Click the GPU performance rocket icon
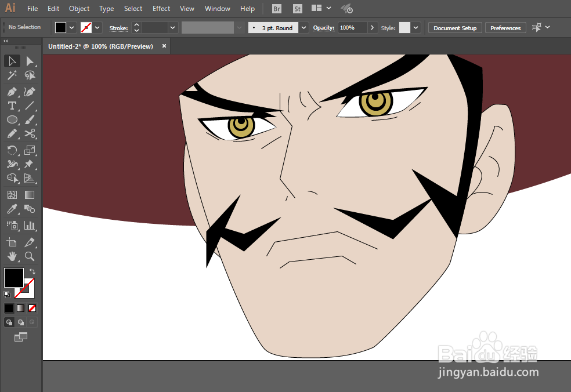Screen dimensions: 571x392 (x=346, y=9)
